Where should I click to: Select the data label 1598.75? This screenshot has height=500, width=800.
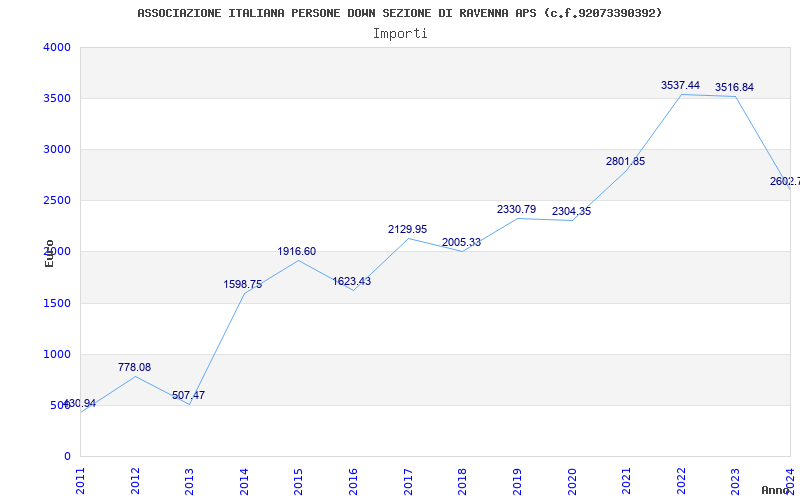click(x=242, y=284)
